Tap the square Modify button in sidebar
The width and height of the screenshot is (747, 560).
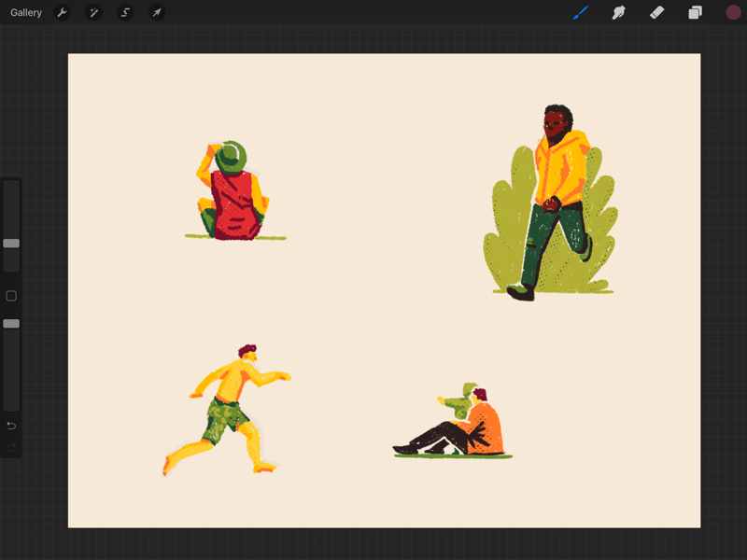(x=11, y=296)
